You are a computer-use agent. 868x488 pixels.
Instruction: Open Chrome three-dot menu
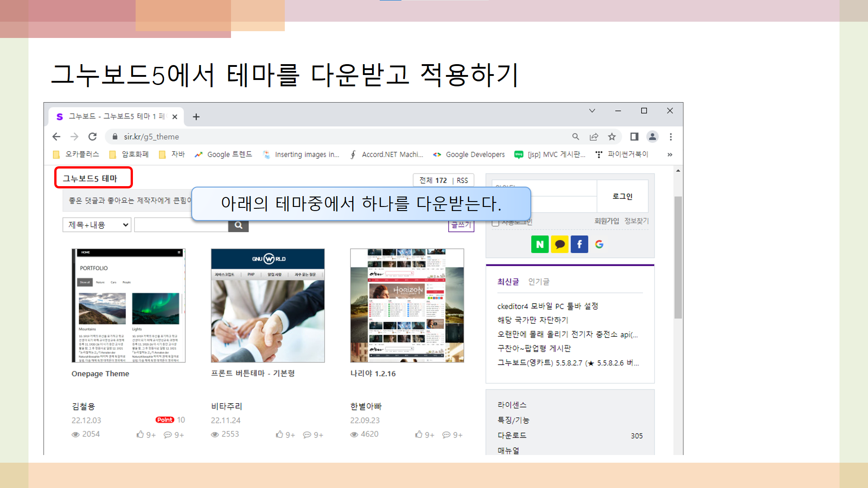[x=670, y=136]
